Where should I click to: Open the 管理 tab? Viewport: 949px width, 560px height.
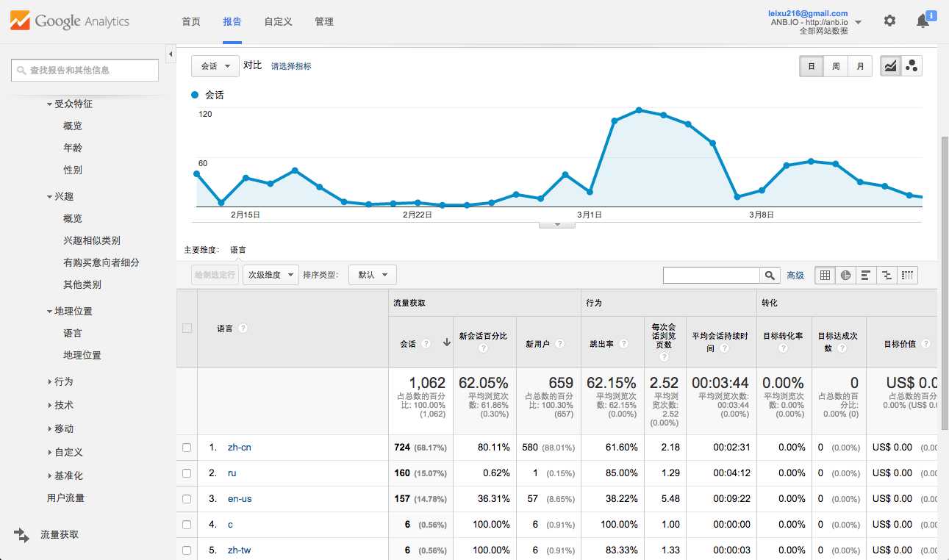pos(324,22)
